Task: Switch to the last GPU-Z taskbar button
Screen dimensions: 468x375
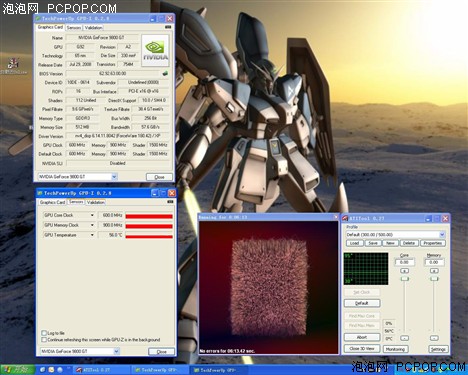Action: (x=219, y=370)
